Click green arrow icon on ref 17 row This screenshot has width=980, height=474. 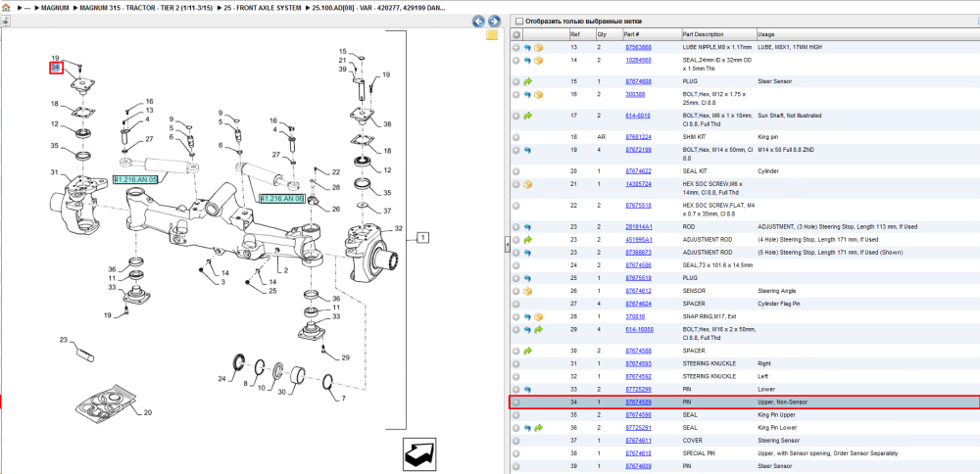pos(527,117)
